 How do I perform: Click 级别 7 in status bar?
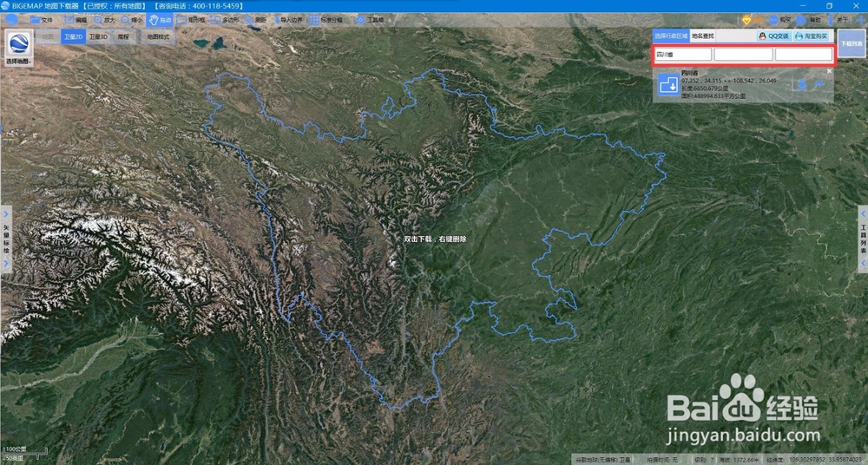point(705,460)
